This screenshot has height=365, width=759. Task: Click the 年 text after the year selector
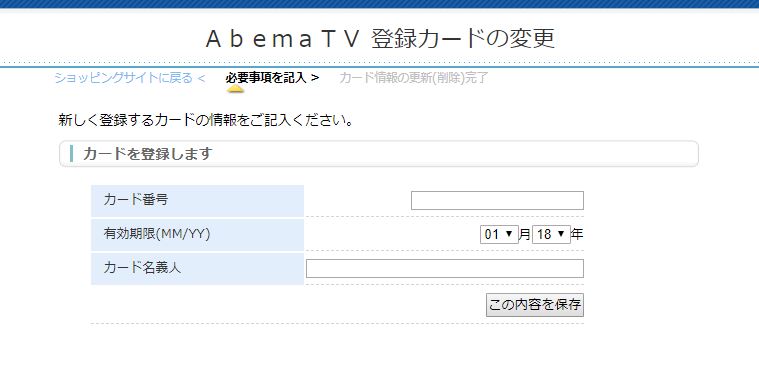click(x=577, y=234)
